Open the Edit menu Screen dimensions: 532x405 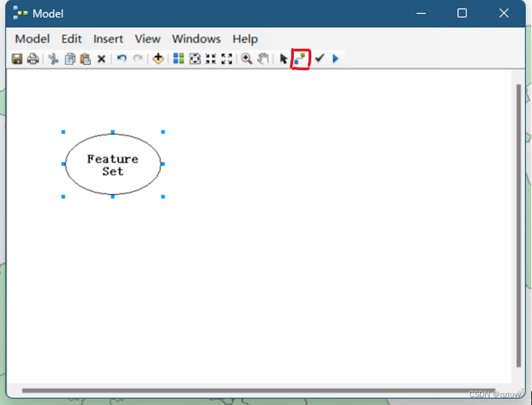point(71,39)
